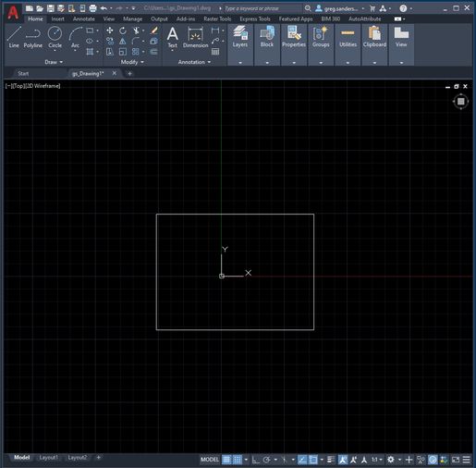
Task: Select the Text annotation tool
Action: (x=173, y=38)
